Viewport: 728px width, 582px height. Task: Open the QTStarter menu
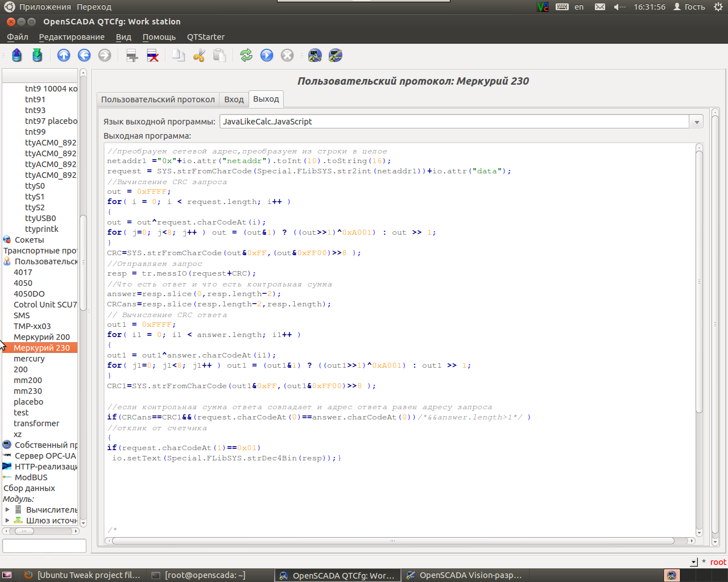(205, 37)
